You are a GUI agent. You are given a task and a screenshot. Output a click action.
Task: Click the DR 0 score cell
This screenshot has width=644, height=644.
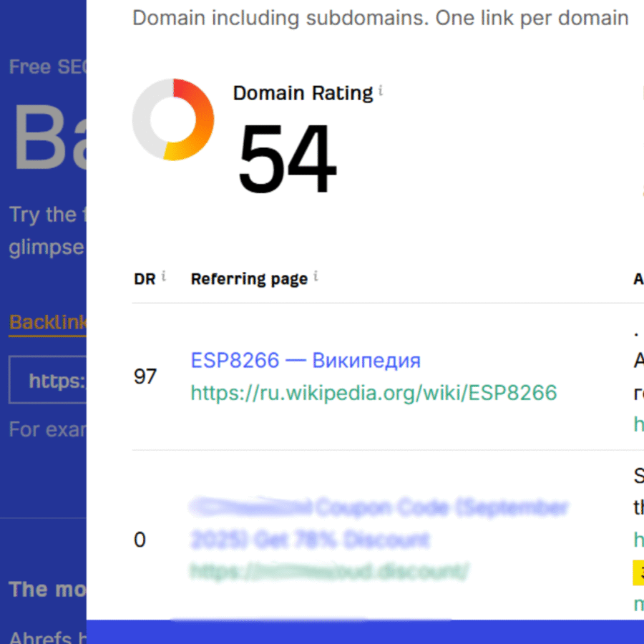click(140, 540)
